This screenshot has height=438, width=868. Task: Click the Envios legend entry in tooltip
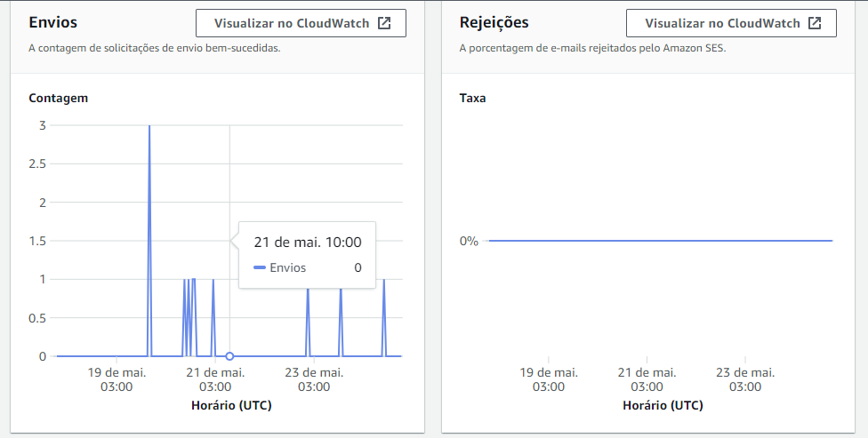[x=279, y=267]
